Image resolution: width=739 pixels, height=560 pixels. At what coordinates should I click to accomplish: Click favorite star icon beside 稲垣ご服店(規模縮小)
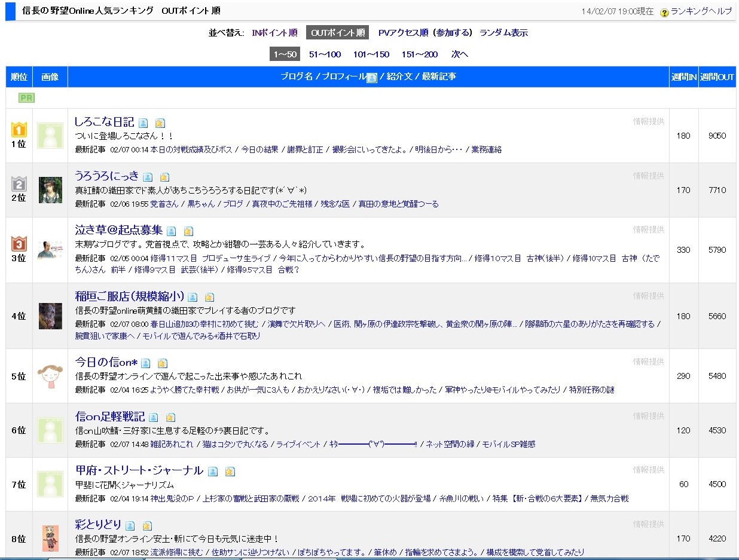coord(209,297)
